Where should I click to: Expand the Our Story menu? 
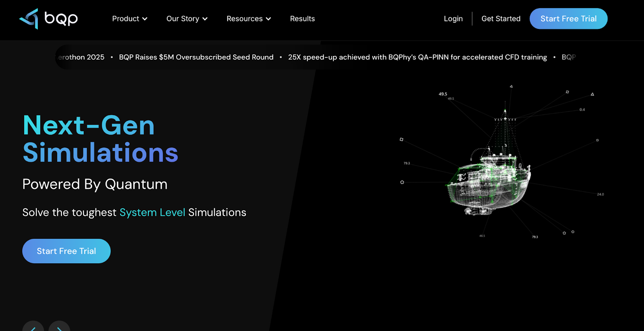coord(187,19)
